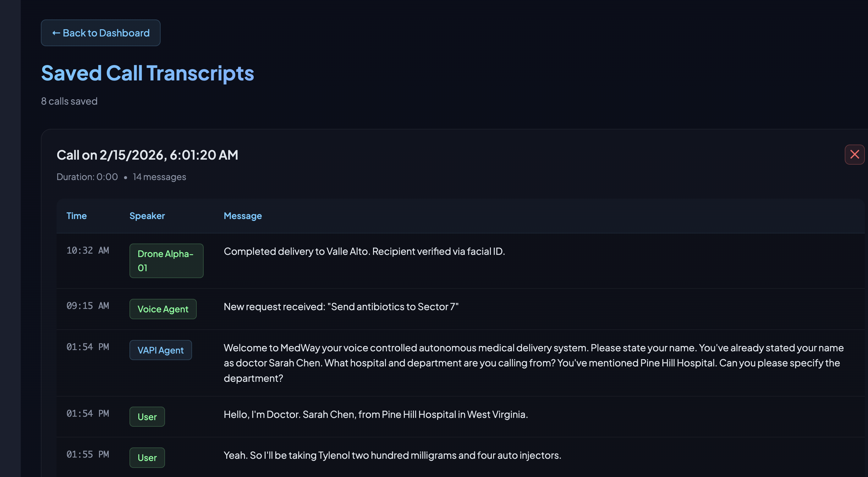Click the 09:15 AM timestamp
The height and width of the screenshot is (477, 868).
point(88,306)
